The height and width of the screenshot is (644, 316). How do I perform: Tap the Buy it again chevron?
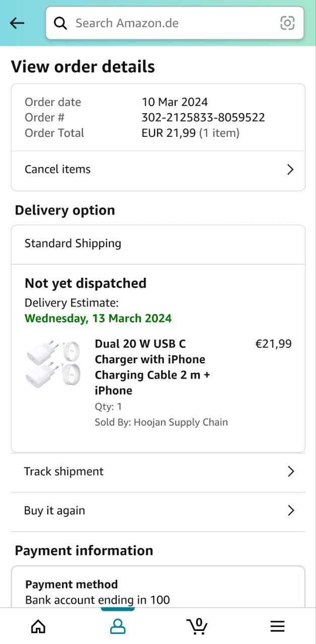(290, 511)
